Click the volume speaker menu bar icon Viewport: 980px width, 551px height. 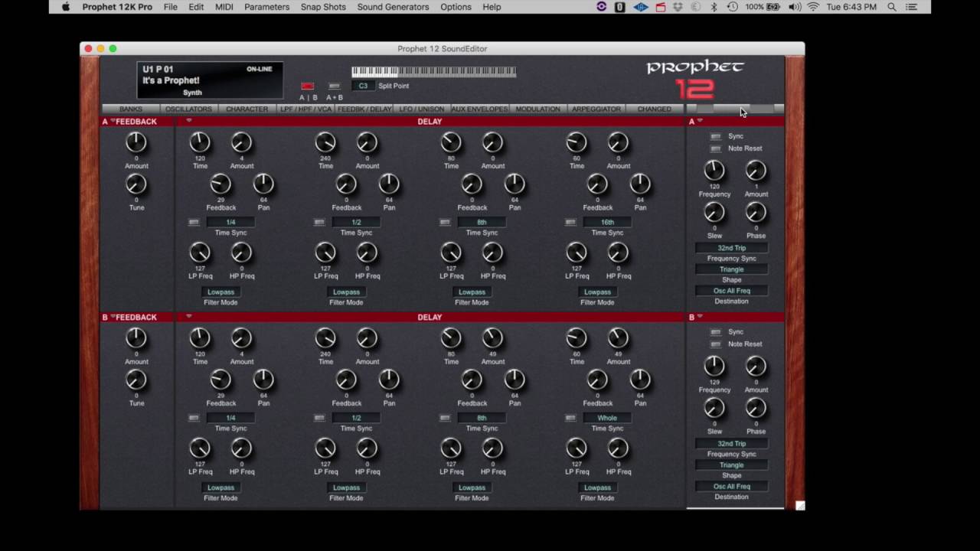[794, 7]
